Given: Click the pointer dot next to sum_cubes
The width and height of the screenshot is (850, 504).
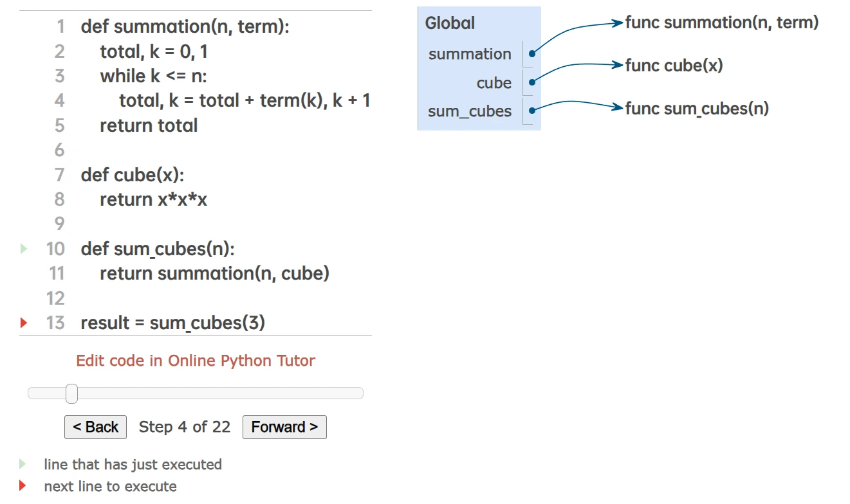Looking at the screenshot, I should pyautogui.click(x=532, y=111).
